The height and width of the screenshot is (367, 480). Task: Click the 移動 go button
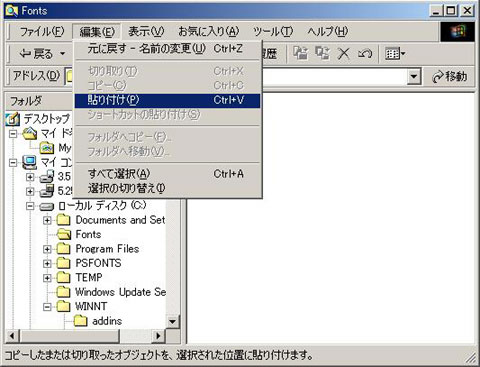(x=449, y=77)
